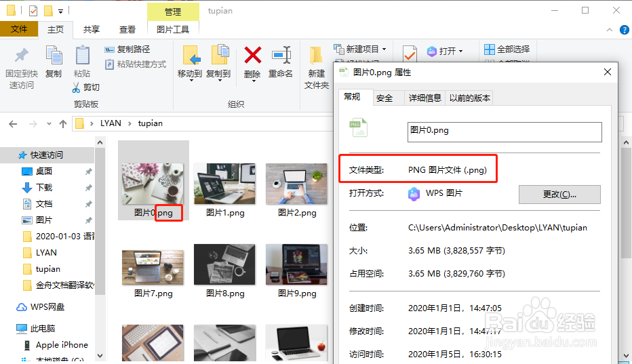Image resolution: width=632 pixels, height=364 pixels.
Task: Click the Pin to Quick Access icon
Action: tap(22, 55)
